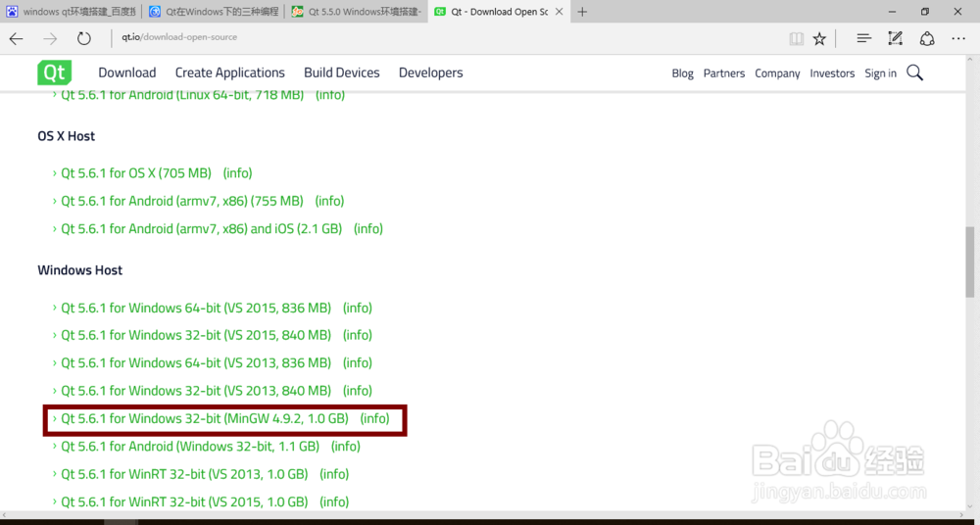Open a new tab with plus button
This screenshot has width=980, height=525.
coord(582,11)
